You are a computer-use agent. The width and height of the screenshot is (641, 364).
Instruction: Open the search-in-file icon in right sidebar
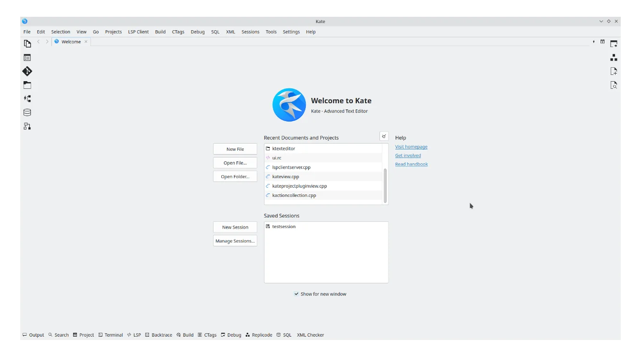click(x=614, y=85)
